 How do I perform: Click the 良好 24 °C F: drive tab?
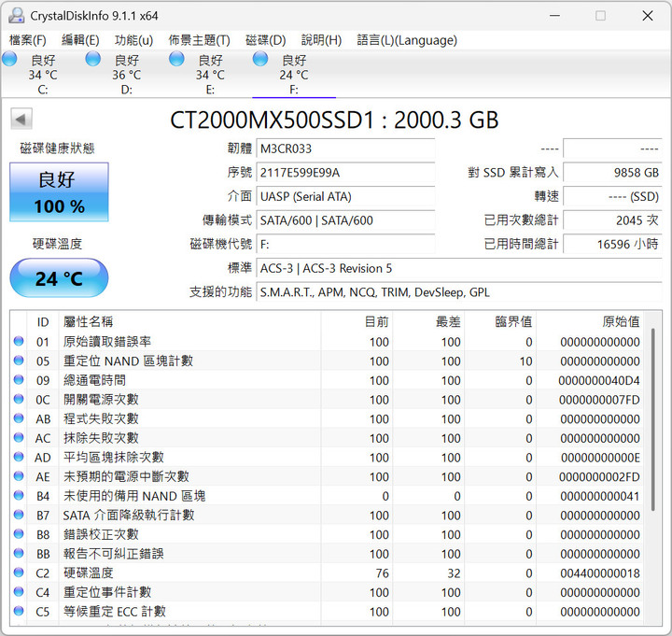[294, 74]
